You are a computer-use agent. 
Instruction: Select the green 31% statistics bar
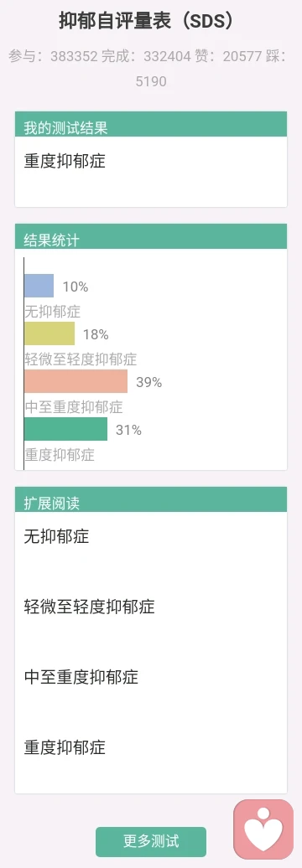pos(66,429)
